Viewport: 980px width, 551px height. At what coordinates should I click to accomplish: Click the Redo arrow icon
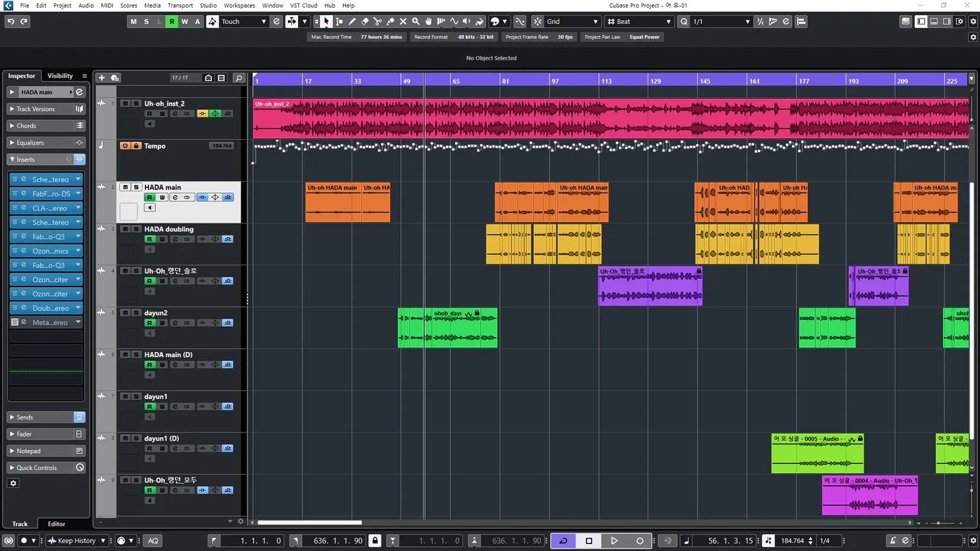pos(24,21)
